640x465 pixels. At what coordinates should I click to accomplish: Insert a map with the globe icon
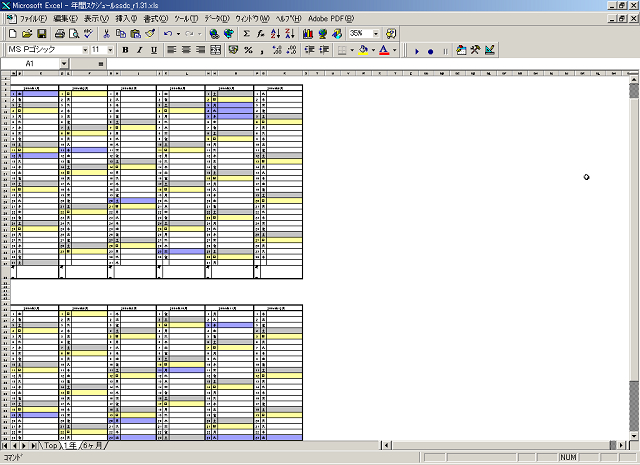(x=322, y=34)
